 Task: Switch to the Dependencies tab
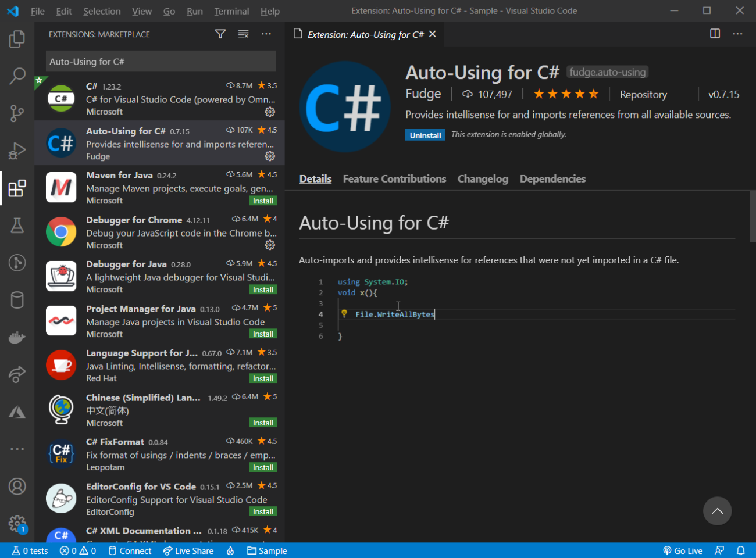(552, 178)
